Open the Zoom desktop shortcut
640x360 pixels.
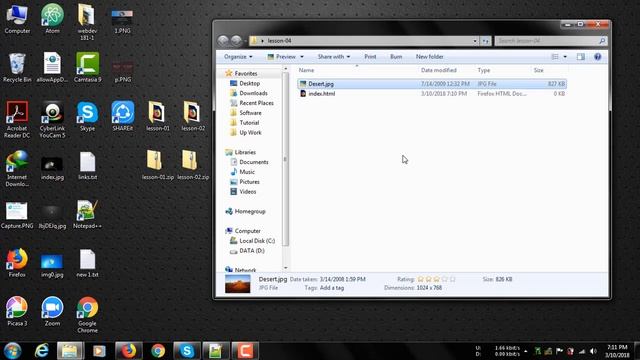click(52, 311)
